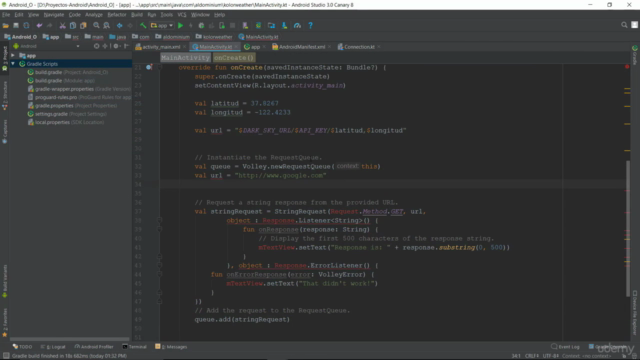This screenshot has height=360, width=640.
Task: Click the editor vertical scrollbar
Action: [x=628, y=229]
